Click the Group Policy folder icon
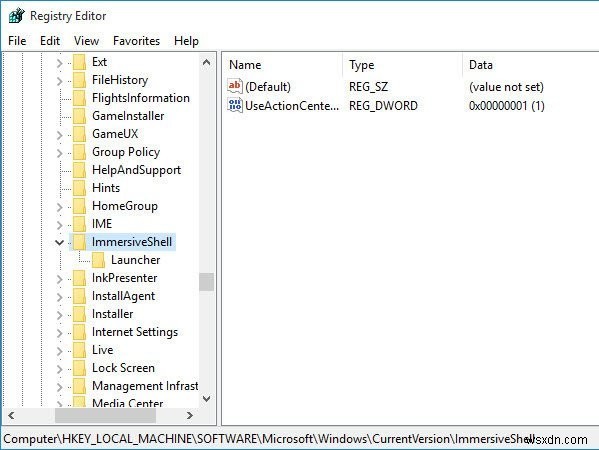 (x=79, y=152)
